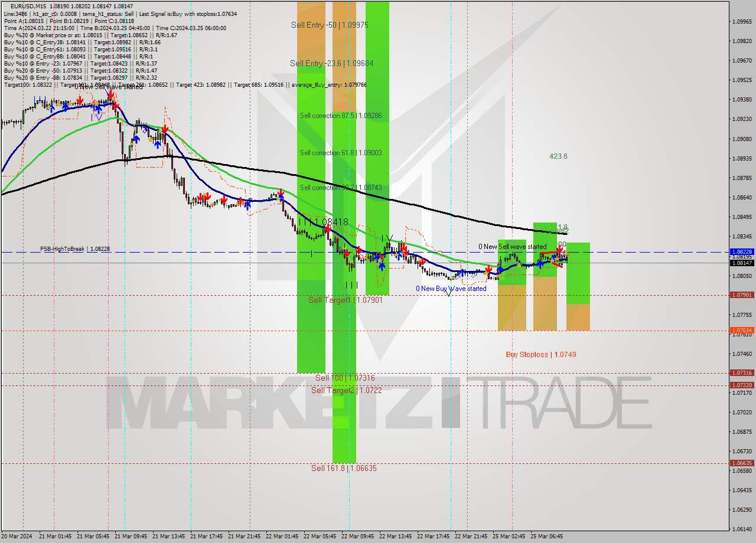Select the 'Sell Entry -23.6 | 1.09684' label
Screen dimensions: 756x543
pos(331,63)
